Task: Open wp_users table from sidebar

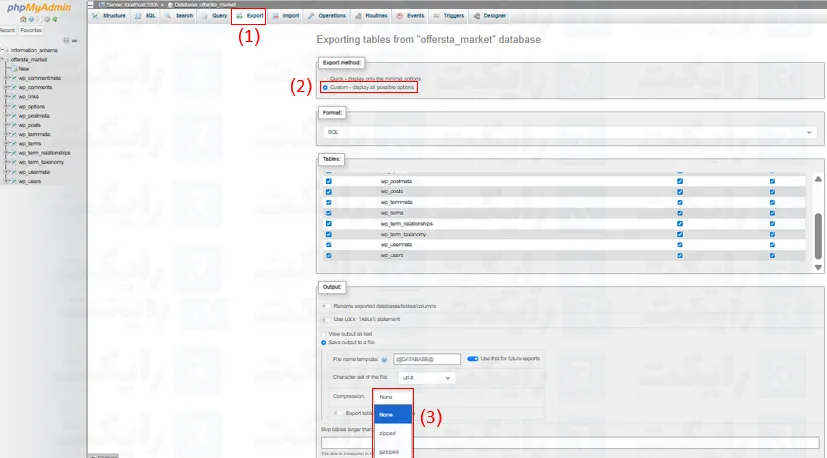Action: coord(29,181)
